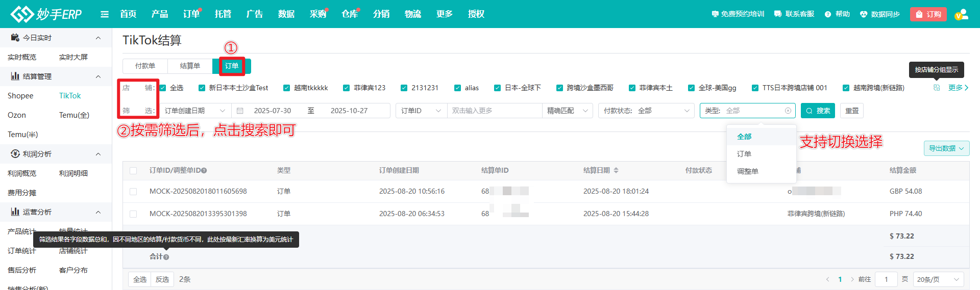
Task: Open the 导出数据 dropdown
Action: [x=946, y=148]
